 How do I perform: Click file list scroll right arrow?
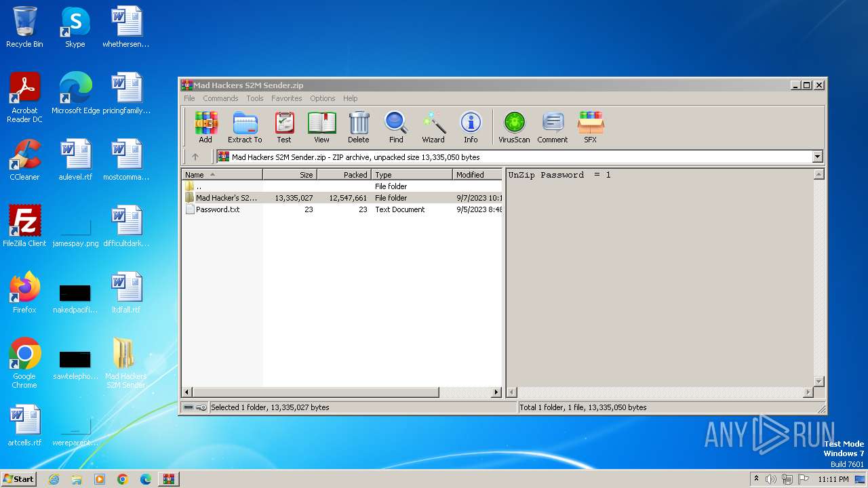click(496, 392)
